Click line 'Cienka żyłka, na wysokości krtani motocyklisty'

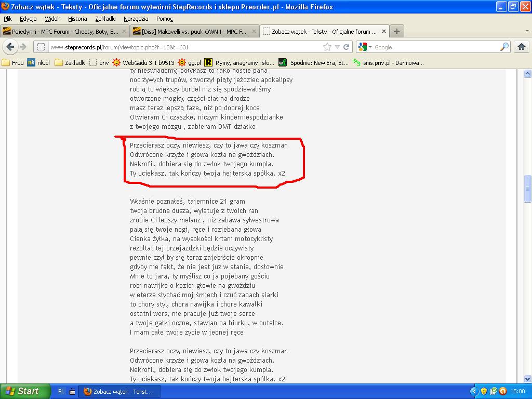[x=201, y=238]
